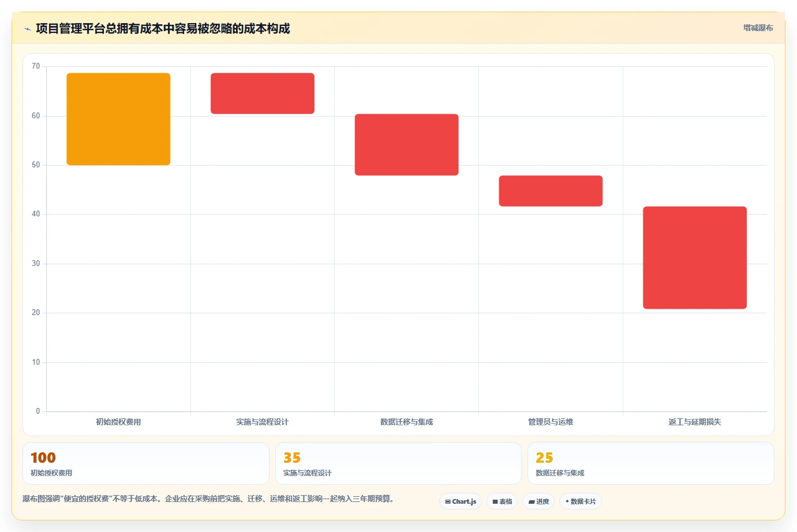The width and height of the screenshot is (797, 532).
Task: Click the y-axis value 10
Action: point(36,362)
